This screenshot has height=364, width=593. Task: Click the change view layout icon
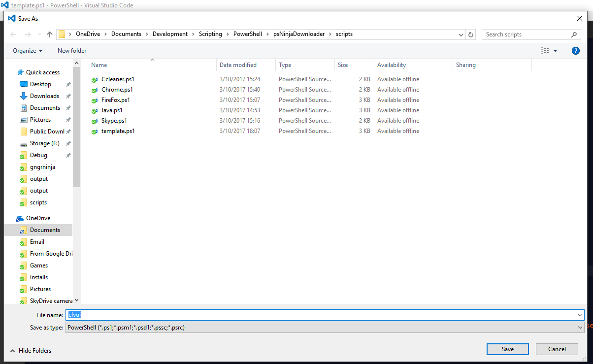(545, 51)
